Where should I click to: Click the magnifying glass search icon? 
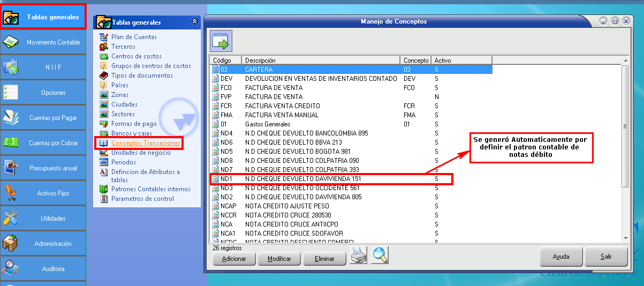tap(380, 256)
